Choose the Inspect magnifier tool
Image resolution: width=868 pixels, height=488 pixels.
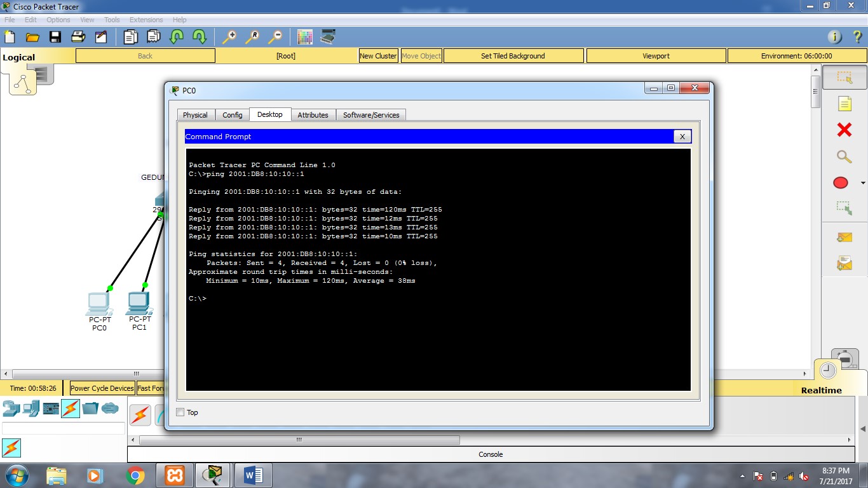pyautogui.click(x=844, y=156)
